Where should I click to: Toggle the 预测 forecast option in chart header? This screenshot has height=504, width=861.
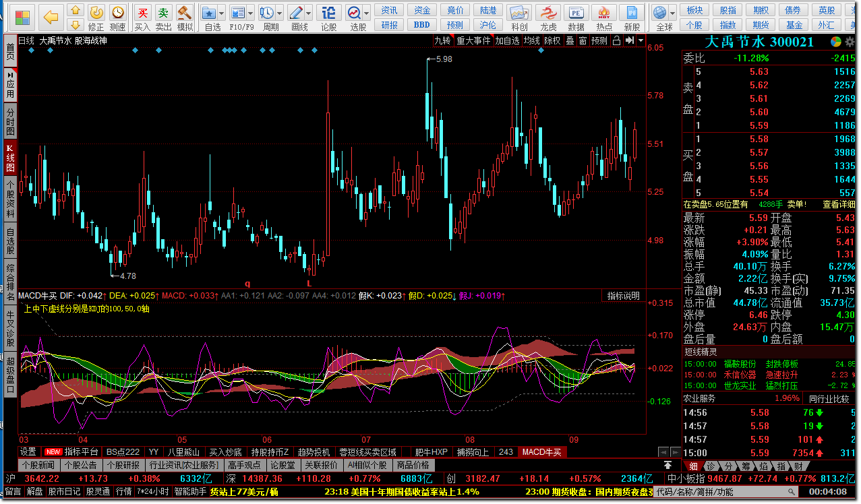click(599, 40)
